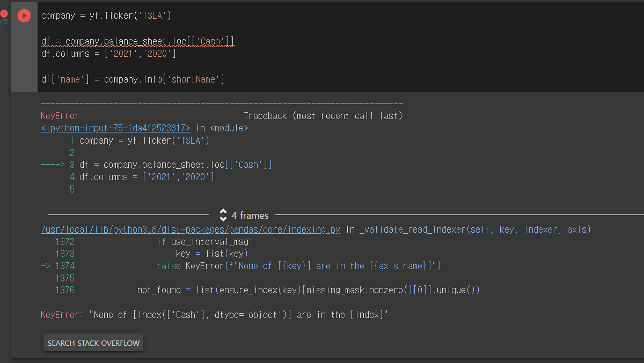Image resolution: width=644 pixels, height=363 pixels.
Task: Click the red error indicator icon
Action: 4,13
